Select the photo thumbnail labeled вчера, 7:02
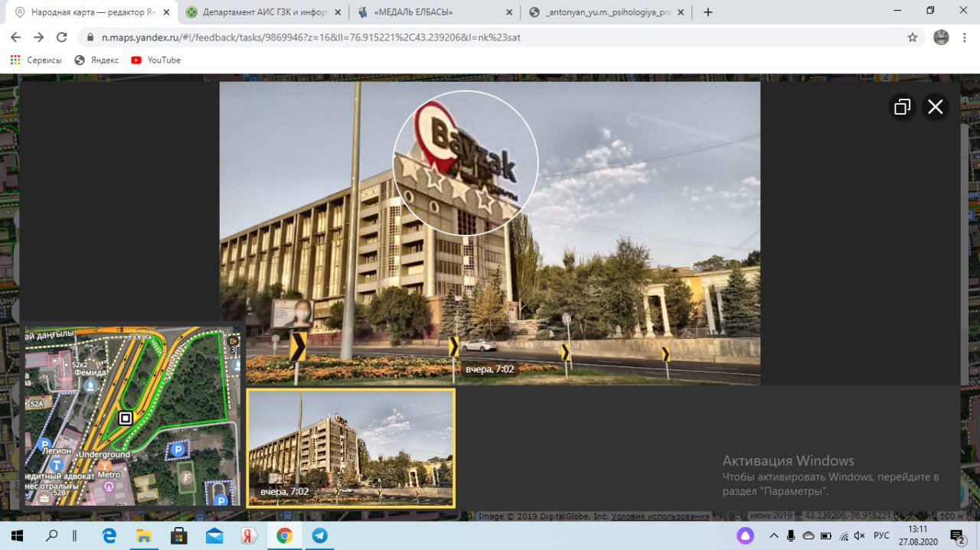Image resolution: width=980 pixels, height=550 pixels. coord(351,448)
